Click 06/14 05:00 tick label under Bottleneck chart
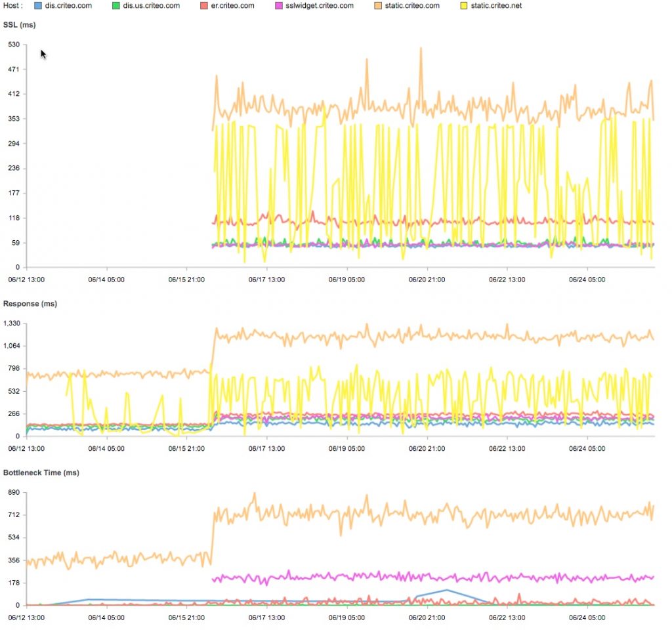 click(106, 618)
